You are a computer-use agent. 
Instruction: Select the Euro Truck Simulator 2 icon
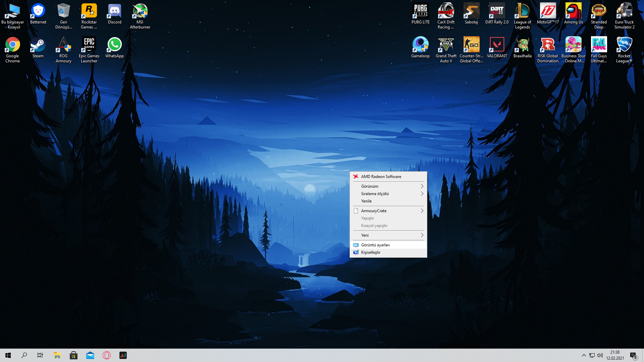point(625,16)
